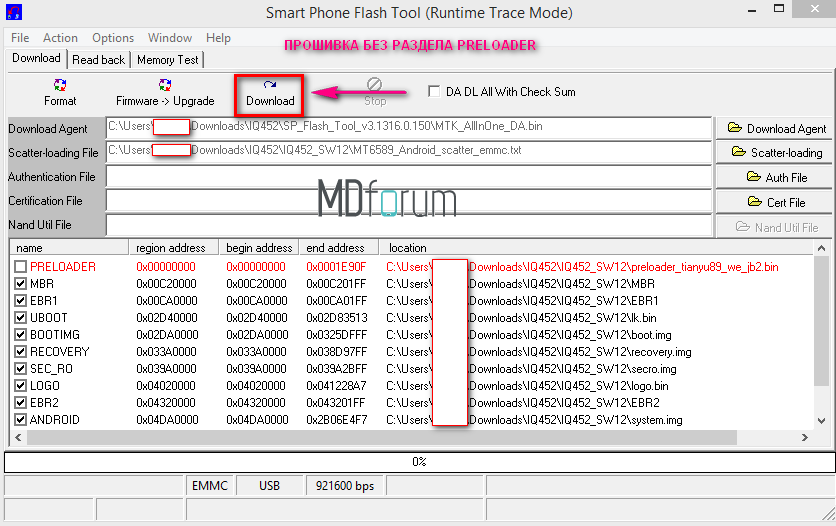Click the 921600 bps status entry
The image size is (836, 526).
344,485
